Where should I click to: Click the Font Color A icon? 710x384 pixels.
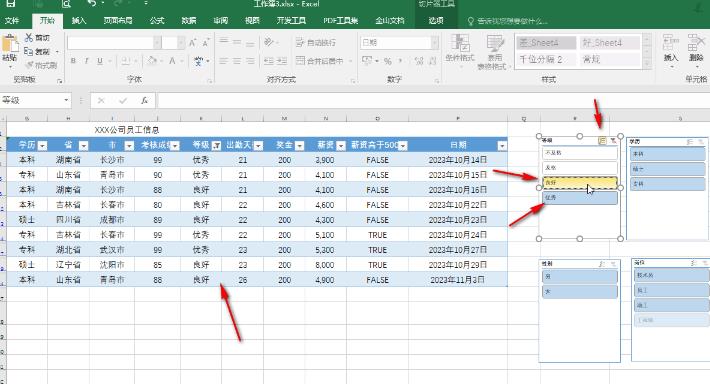(x=172, y=61)
